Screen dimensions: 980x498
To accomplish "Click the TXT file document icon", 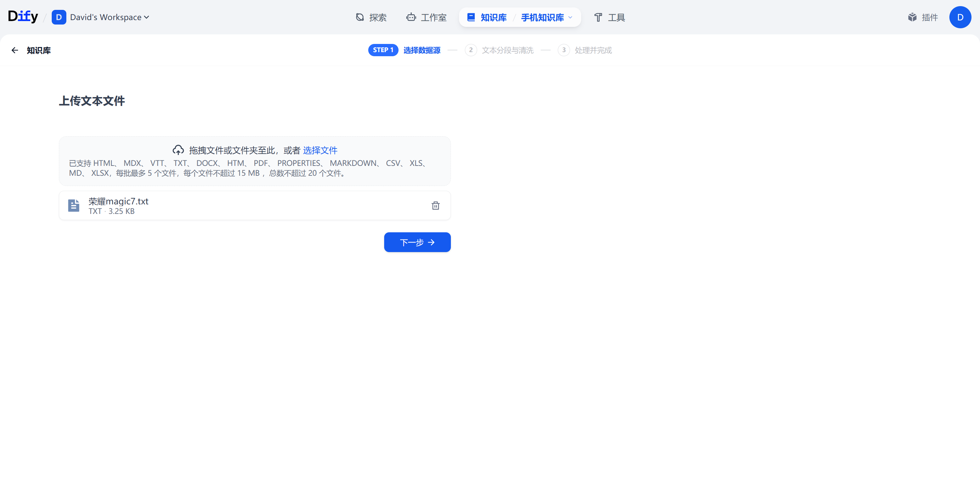I will [73, 206].
